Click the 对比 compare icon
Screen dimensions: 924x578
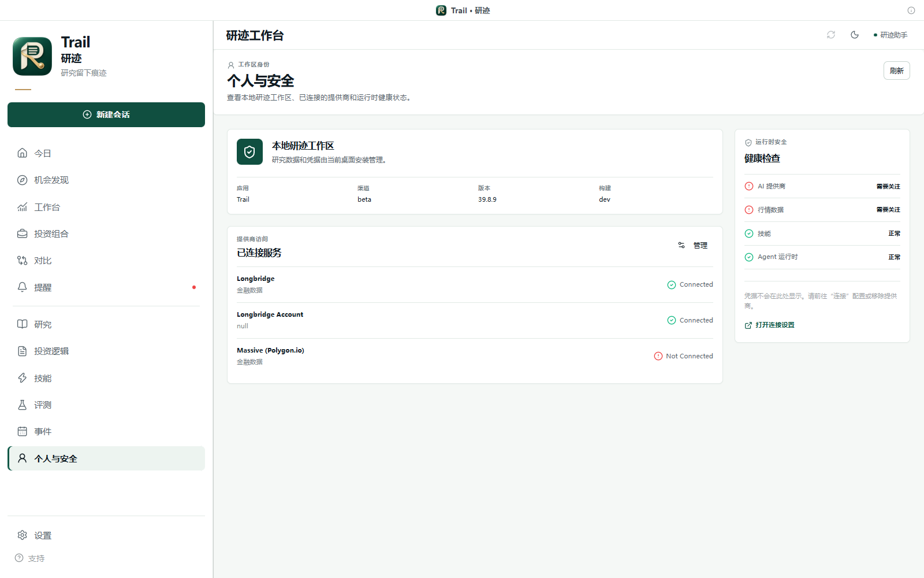click(x=22, y=261)
